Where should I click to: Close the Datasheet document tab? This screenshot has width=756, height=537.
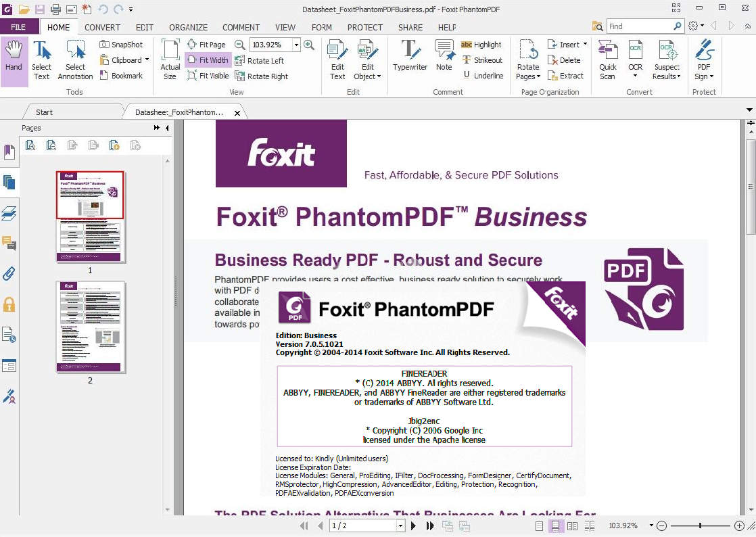[237, 113]
